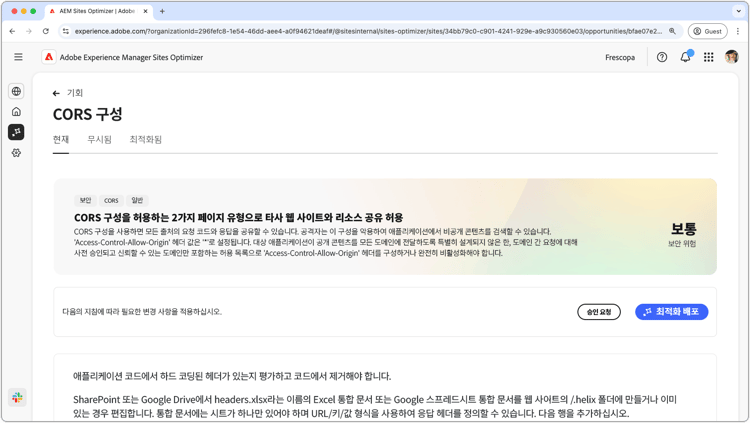Go forward in browser history
The height and width of the screenshot is (423, 750).
[x=29, y=31]
